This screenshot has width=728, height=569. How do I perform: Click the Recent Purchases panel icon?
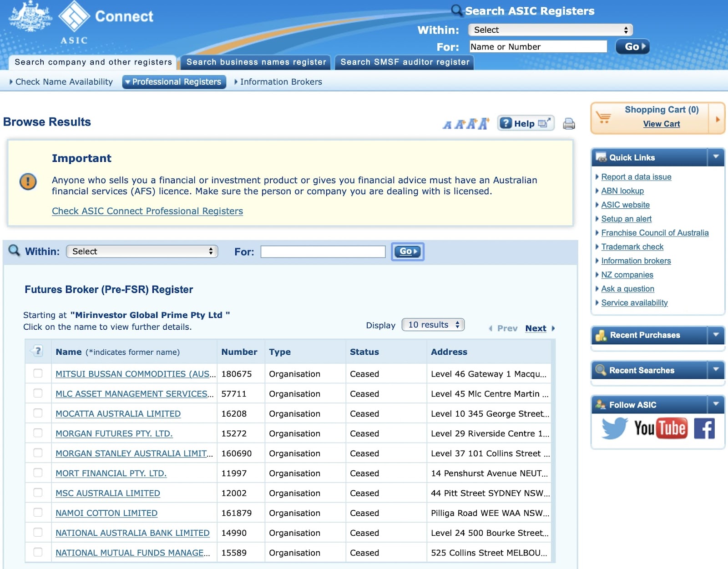pos(601,335)
